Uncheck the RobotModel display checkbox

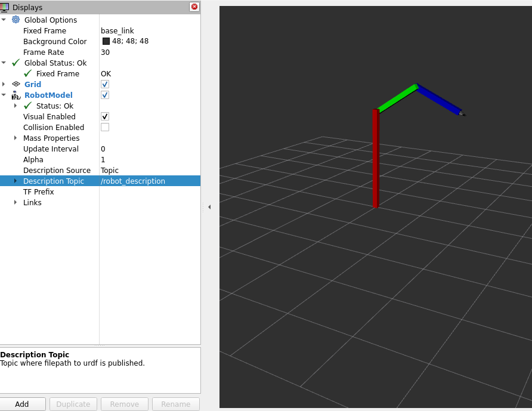point(105,95)
